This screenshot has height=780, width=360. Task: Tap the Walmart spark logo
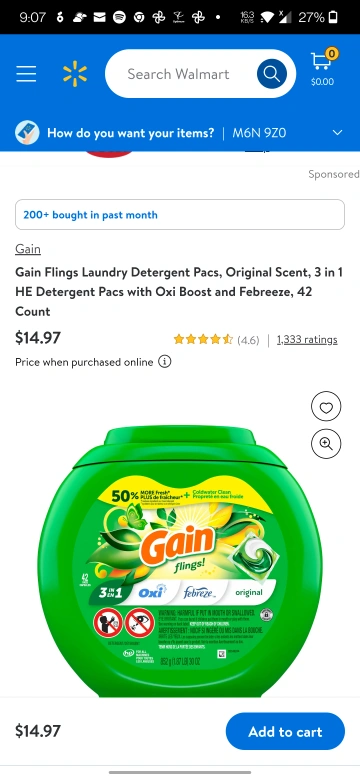click(x=75, y=74)
